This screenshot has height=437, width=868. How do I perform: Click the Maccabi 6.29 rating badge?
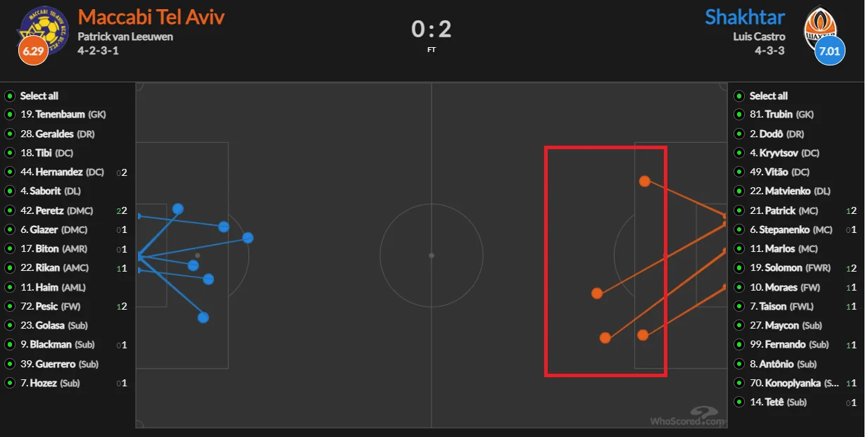pyautogui.click(x=33, y=51)
